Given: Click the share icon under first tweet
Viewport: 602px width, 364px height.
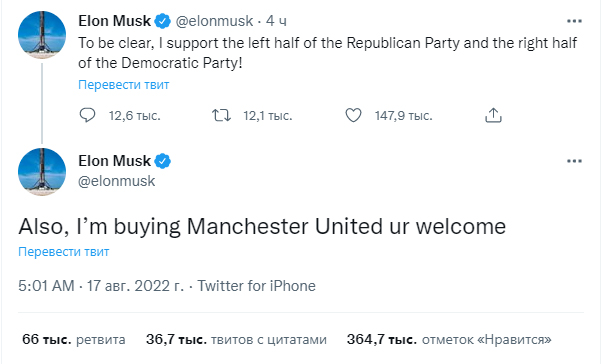Looking at the screenshot, I should (x=493, y=115).
